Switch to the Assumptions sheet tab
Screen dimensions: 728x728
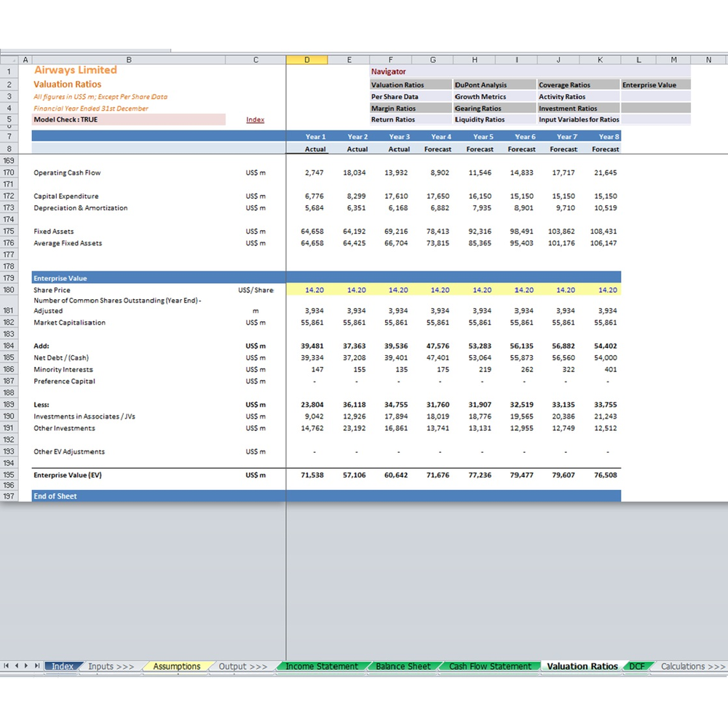177,666
